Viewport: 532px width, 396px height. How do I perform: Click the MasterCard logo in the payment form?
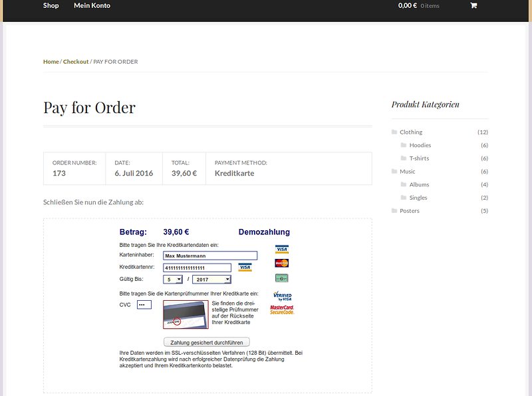pos(281,263)
